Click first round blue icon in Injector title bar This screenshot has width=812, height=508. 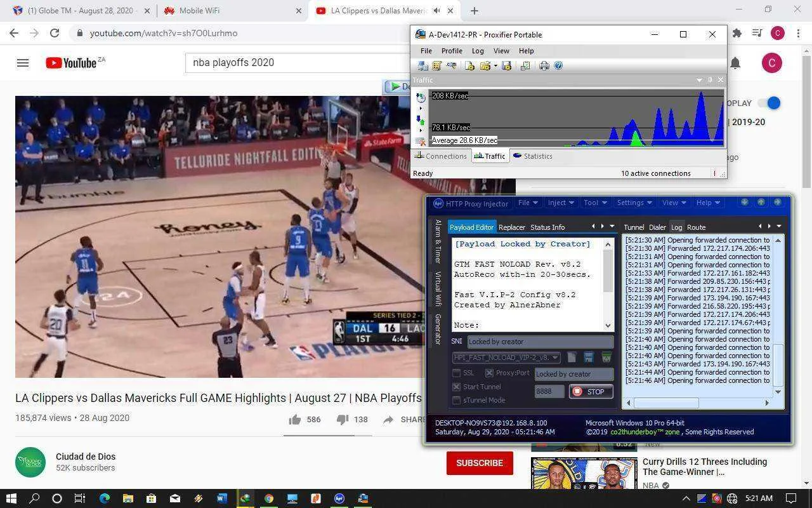point(745,202)
